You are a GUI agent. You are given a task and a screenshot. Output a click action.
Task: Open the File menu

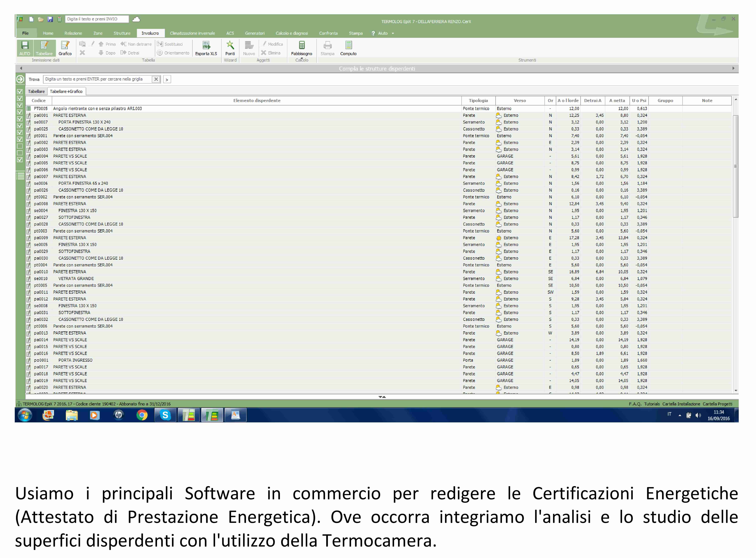25,33
